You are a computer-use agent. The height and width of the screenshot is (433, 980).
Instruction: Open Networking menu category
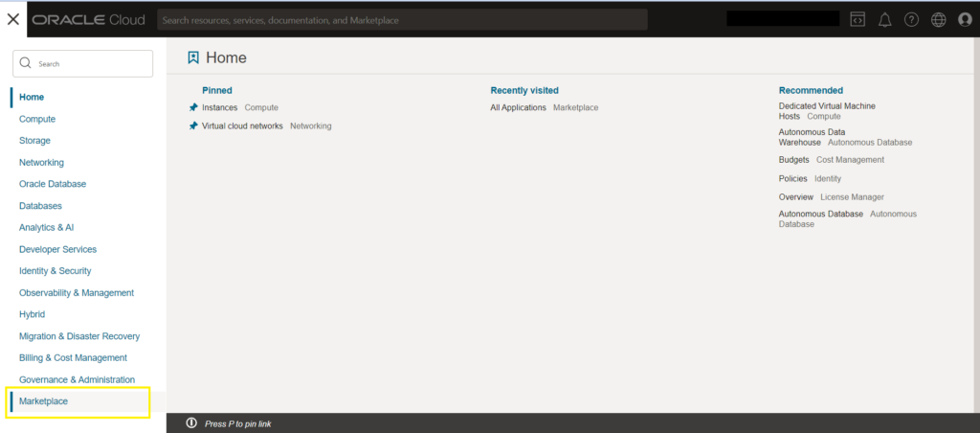pos(41,162)
